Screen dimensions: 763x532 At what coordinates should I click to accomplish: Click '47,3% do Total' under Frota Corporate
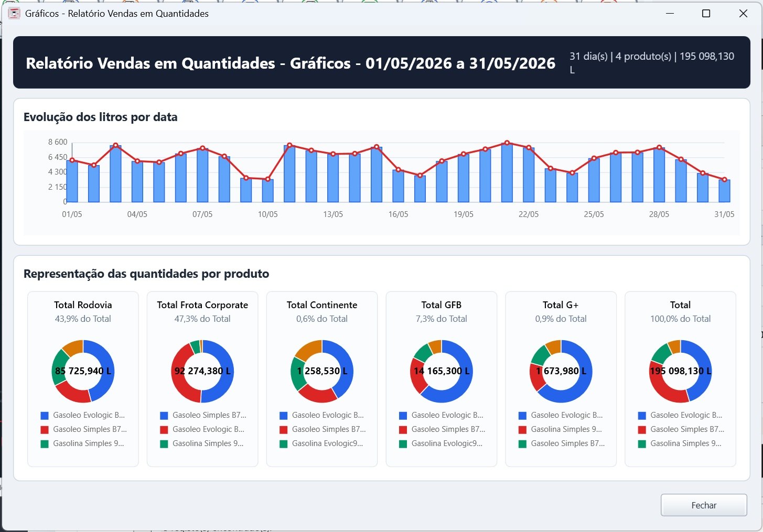[202, 319]
